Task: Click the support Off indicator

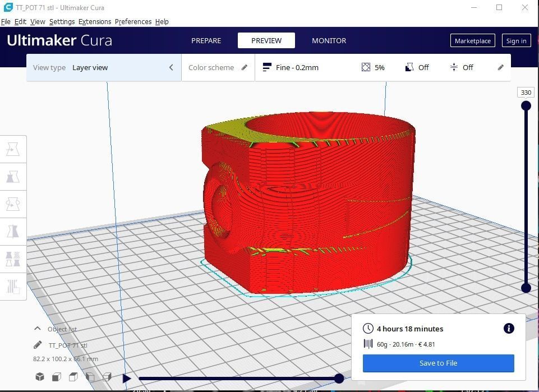Action: [x=417, y=67]
